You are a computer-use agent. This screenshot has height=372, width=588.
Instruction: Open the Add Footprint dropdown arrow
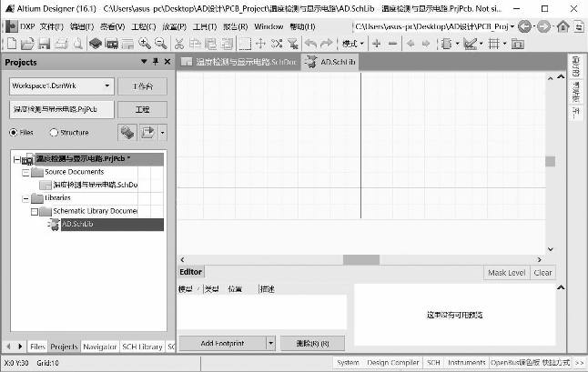(270, 343)
